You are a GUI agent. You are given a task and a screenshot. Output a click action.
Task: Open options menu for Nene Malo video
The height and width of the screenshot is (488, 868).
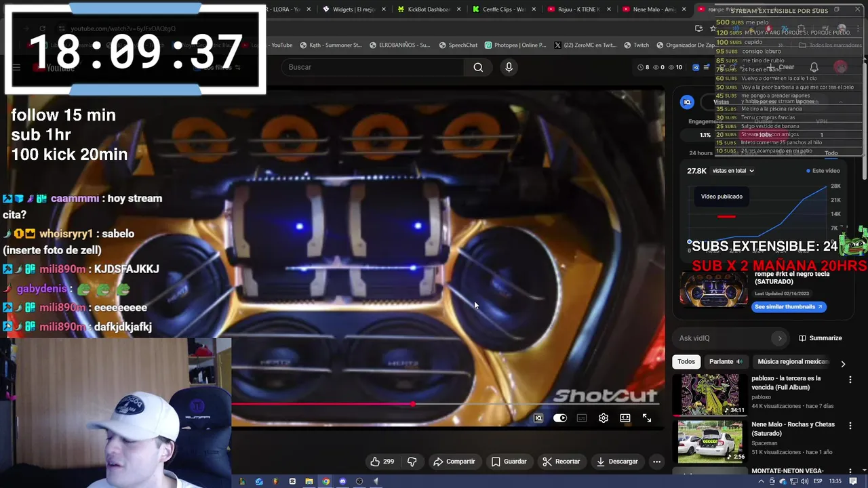[x=850, y=426]
